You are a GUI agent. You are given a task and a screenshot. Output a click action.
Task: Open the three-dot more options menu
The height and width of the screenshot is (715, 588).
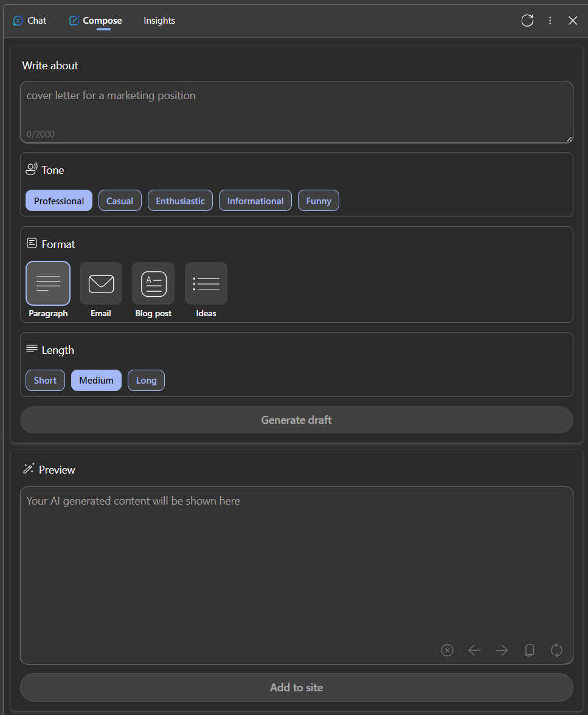pos(550,21)
